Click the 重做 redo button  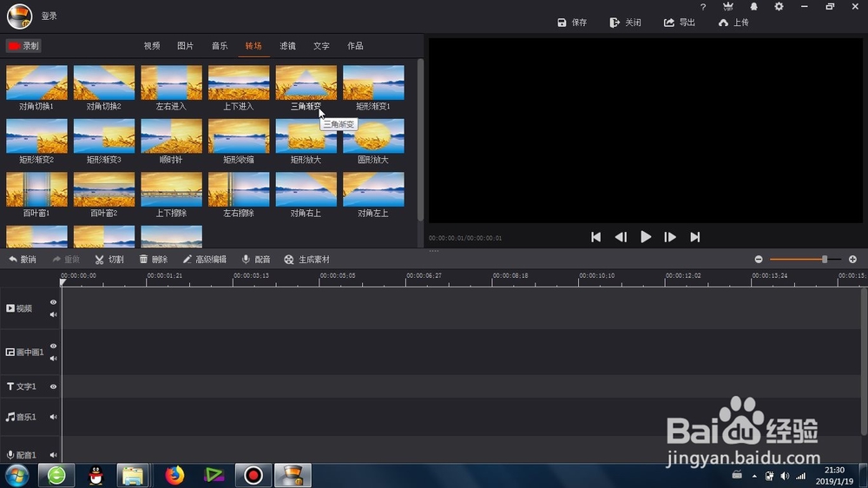pos(66,260)
